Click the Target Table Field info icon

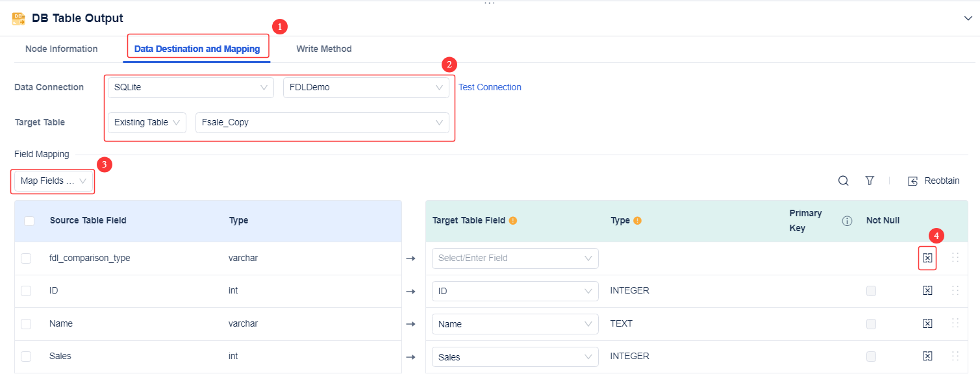[x=513, y=220]
